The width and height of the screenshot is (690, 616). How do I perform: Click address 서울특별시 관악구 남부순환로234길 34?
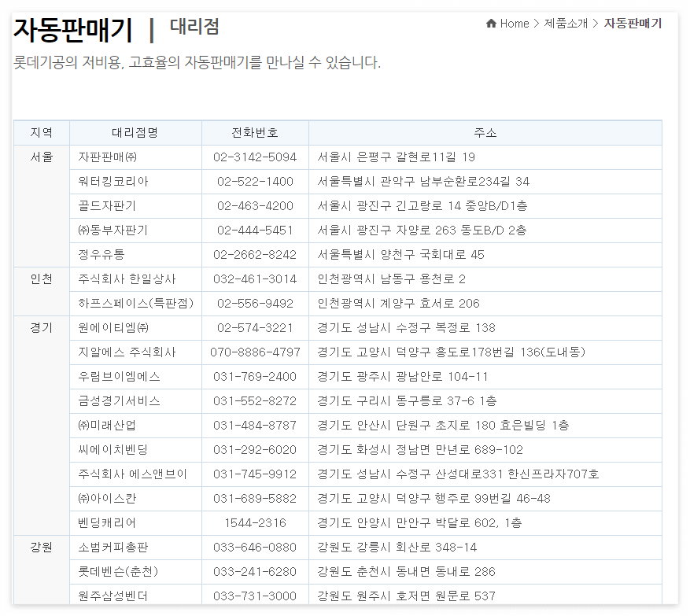(423, 181)
